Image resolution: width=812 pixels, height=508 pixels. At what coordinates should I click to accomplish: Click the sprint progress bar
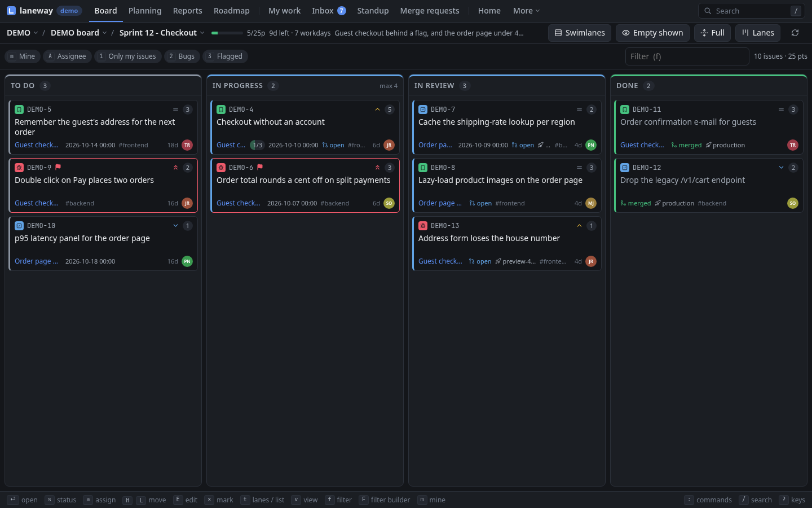(227, 33)
